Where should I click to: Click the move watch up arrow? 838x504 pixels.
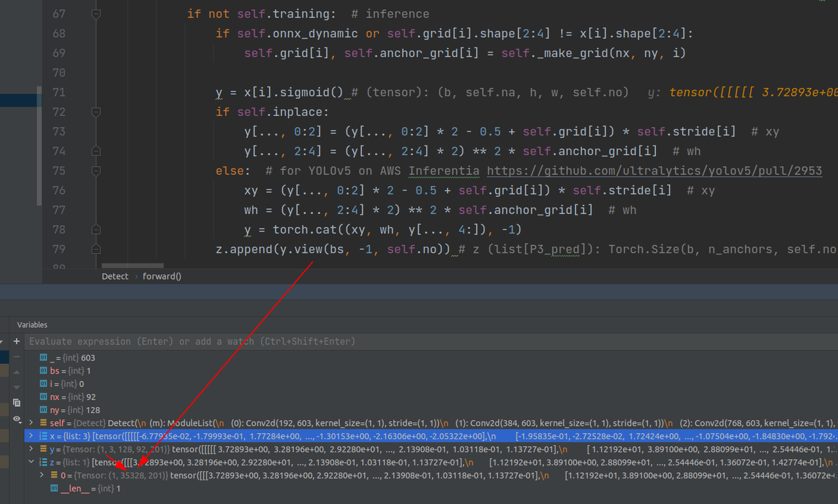(16, 372)
